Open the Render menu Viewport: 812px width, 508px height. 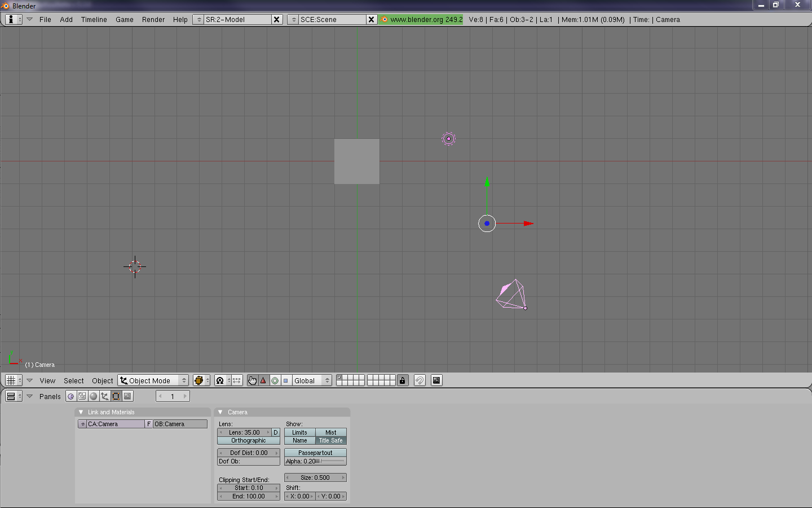pyautogui.click(x=153, y=19)
